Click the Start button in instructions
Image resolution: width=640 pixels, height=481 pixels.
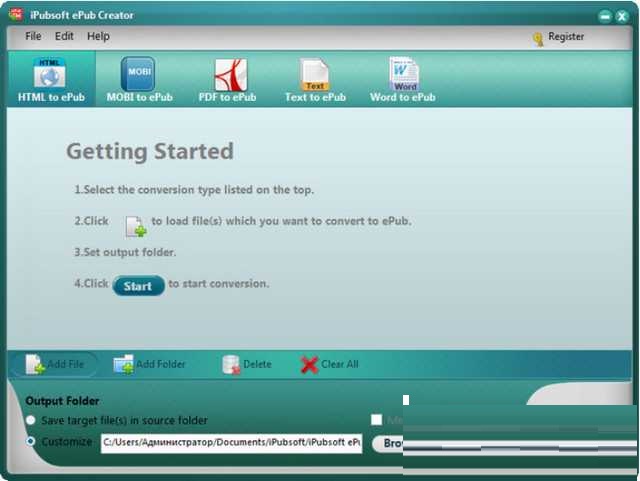pyautogui.click(x=139, y=286)
